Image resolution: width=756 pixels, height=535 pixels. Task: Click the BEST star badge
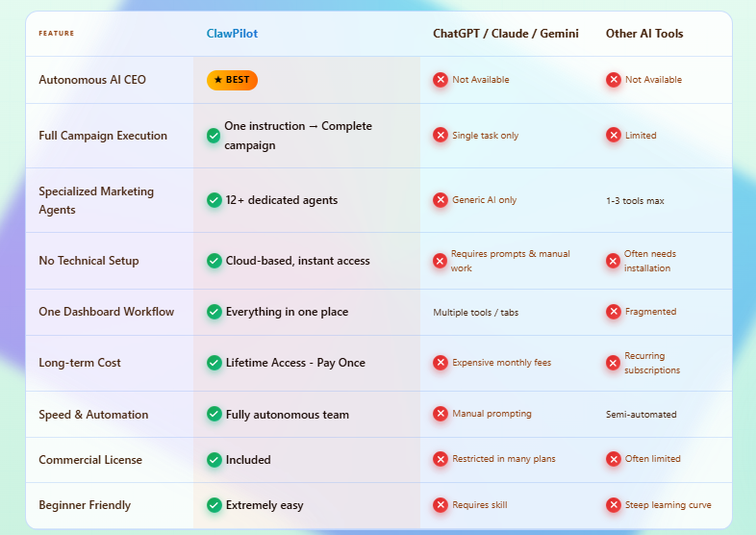(x=232, y=80)
